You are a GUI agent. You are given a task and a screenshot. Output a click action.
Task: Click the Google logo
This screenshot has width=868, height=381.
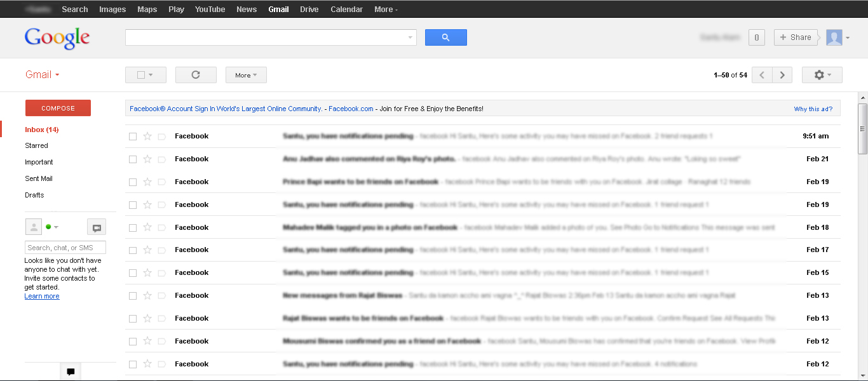(x=57, y=38)
